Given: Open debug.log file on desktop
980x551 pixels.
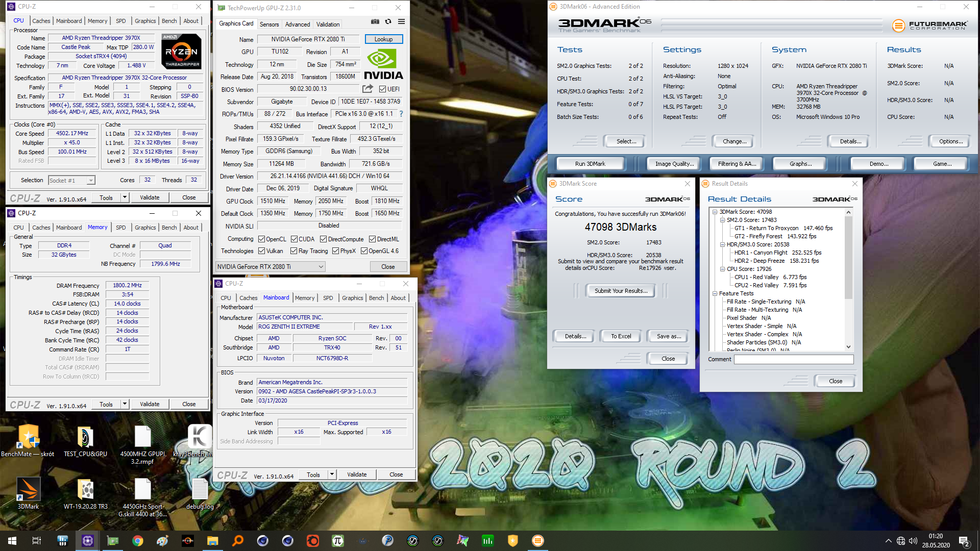Looking at the screenshot, I should point(200,494).
